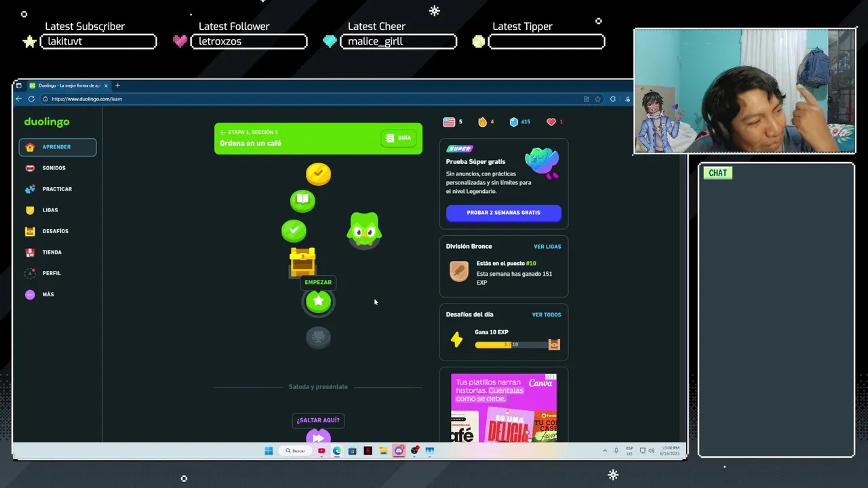This screenshot has width=868, height=488.
Task: Open Netflix from the taskbar
Action: click(x=368, y=451)
